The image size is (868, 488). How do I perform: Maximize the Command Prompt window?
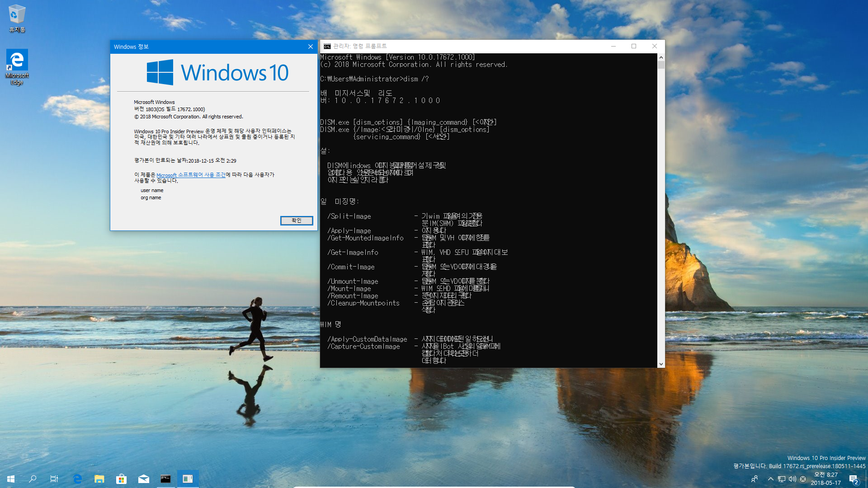coord(634,46)
